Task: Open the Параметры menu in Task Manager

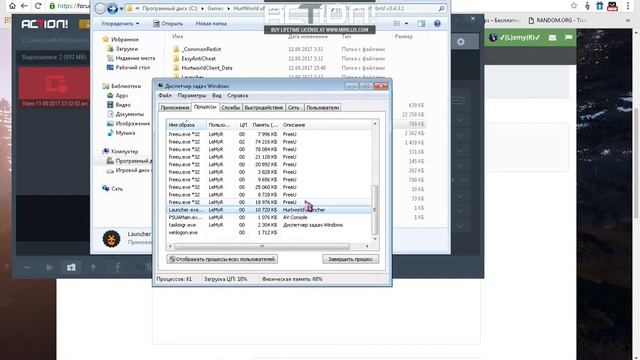Action: (x=192, y=96)
